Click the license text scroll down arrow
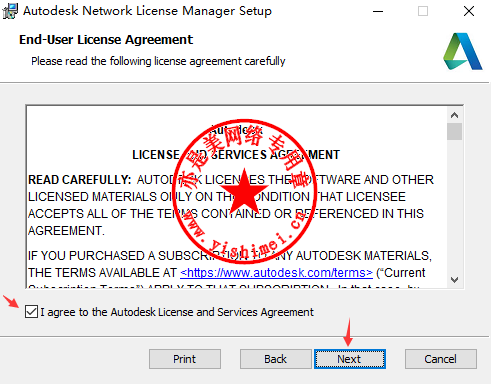Image resolution: width=491 pixels, height=384 pixels. pyautogui.click(x=454, y=280)
